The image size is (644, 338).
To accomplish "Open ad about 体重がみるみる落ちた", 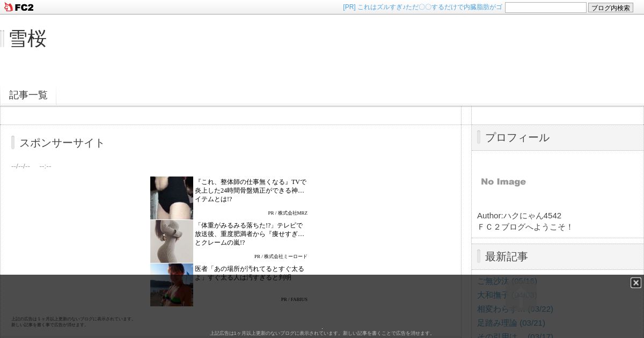I will pos(251,234).
